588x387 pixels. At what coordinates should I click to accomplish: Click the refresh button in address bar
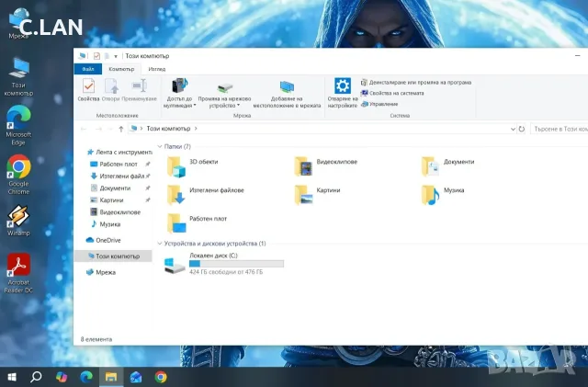click(522, 129)
